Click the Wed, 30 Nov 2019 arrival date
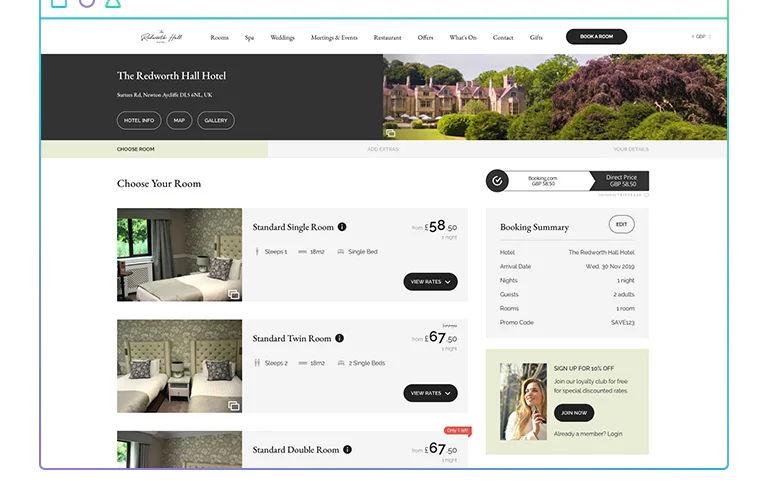 (610, 266)
